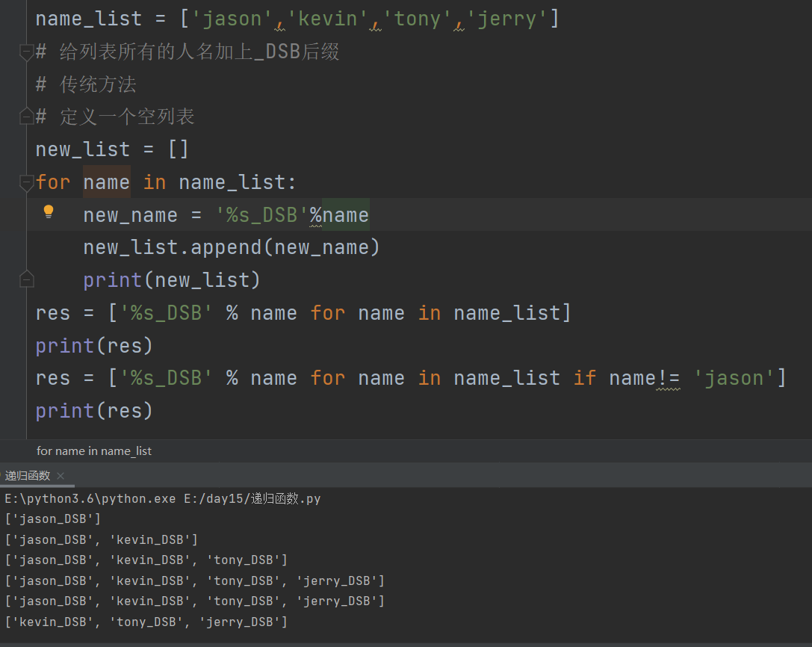812x647 pixels.
Task: Click the last print(res) statement
Action: pos(94,411)
